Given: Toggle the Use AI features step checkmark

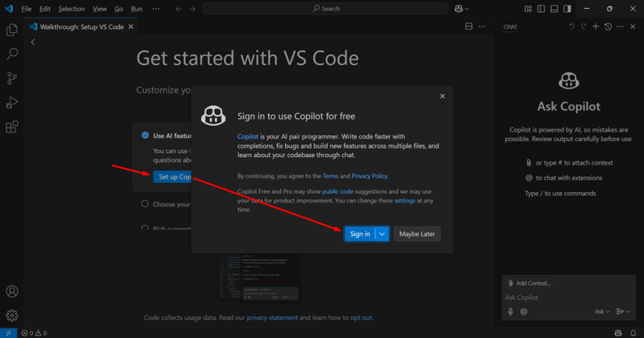Looking at the screenshot, I should 145,135.
